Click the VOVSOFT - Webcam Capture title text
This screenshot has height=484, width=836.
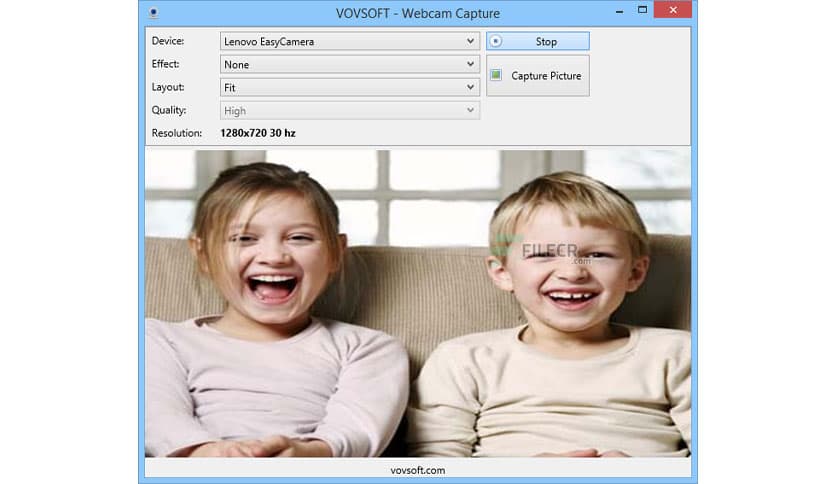(417, 13)
